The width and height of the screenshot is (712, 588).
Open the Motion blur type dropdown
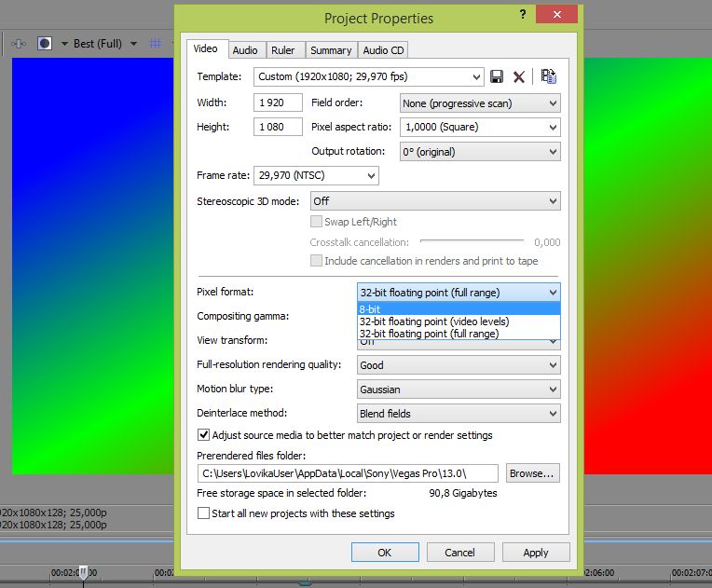click(459, 390)
